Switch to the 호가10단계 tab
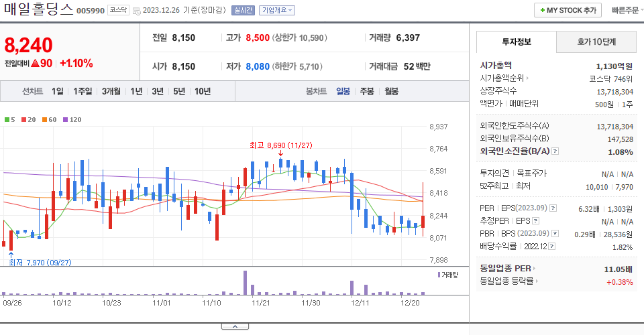This screenshot has width=644, height=335. point(596,42)
